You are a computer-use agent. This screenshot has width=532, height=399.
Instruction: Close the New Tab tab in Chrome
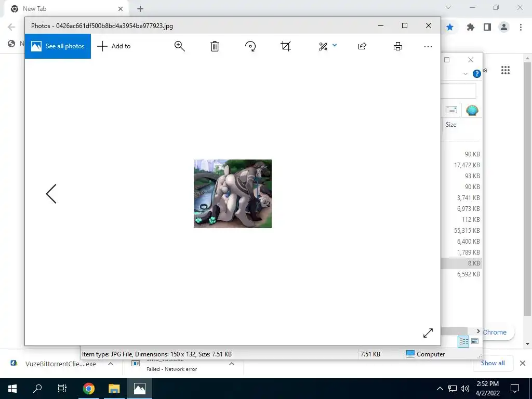coord(121,9)
